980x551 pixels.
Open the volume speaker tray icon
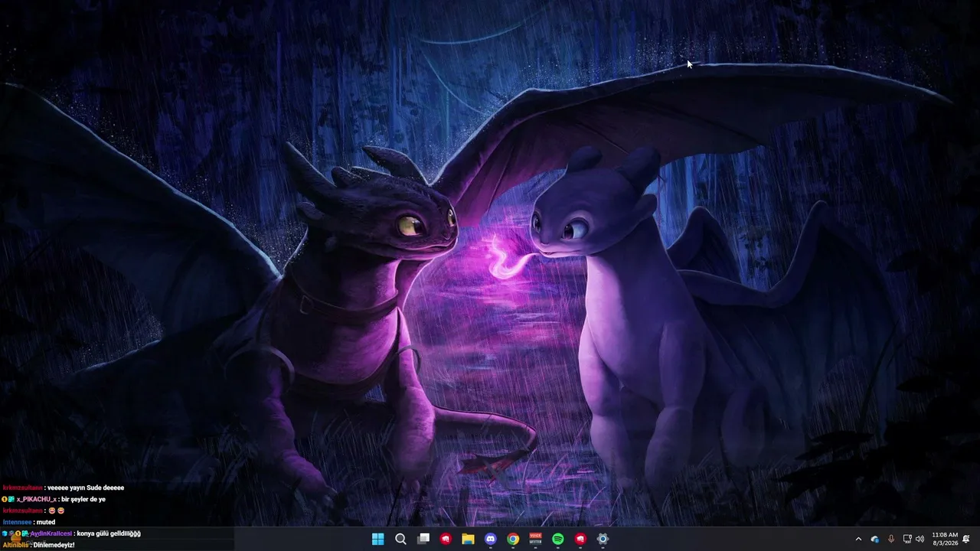pyautogui.click(x=920, y=539)
